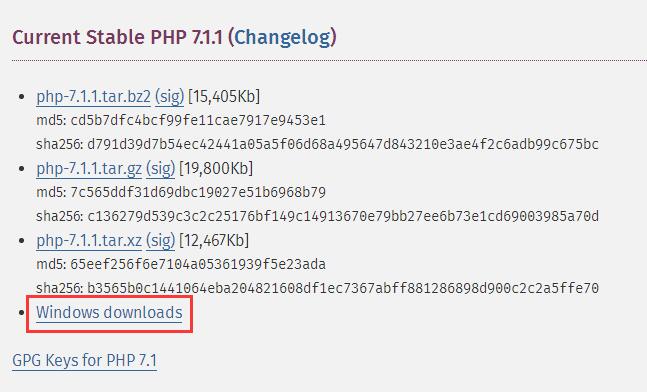Screen dimensions: 647x392
Task: Click the md5 hash of tar.bz2
Action: [x=198, y=120]
